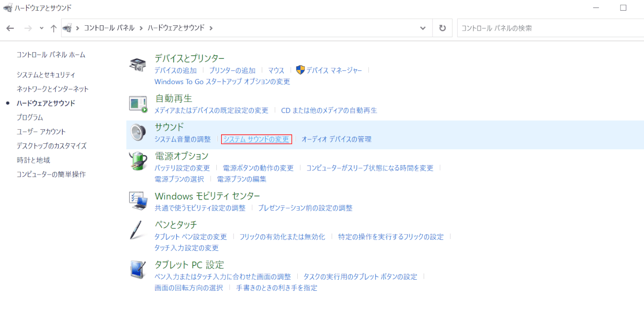Click 共通で使うモビリティ設定の調整

pyautogui.click(x=200, y=208)
